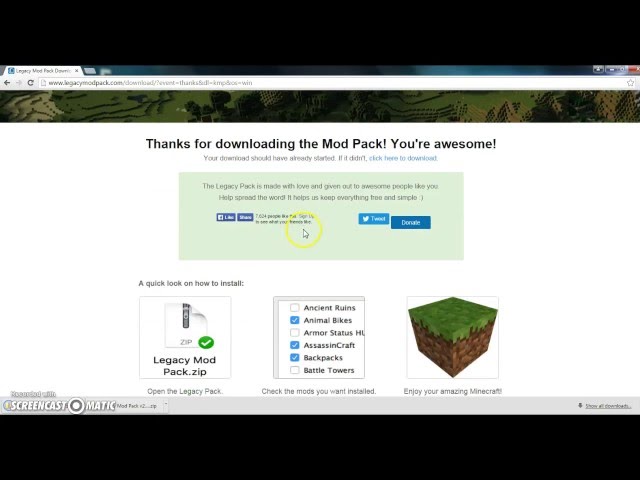Click the 'A quick look on how to install:' text
This screenshot has width=640, height=480.
tap(191, 283)
